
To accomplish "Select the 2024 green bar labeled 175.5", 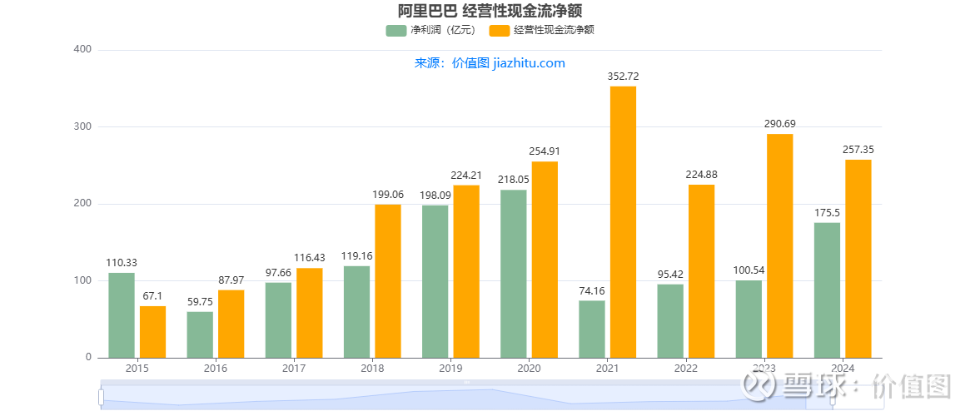I will [828, 290].
